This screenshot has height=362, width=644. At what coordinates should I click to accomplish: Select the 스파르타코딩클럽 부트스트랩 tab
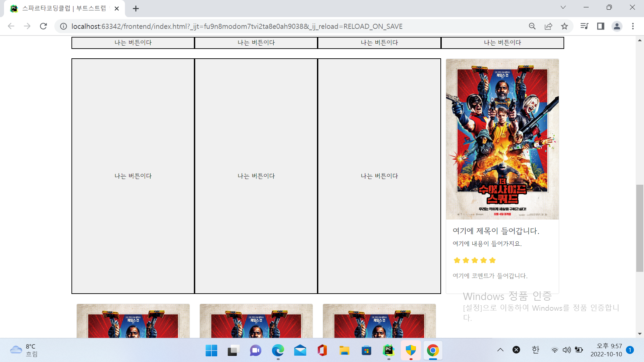(x=64, y=9)
